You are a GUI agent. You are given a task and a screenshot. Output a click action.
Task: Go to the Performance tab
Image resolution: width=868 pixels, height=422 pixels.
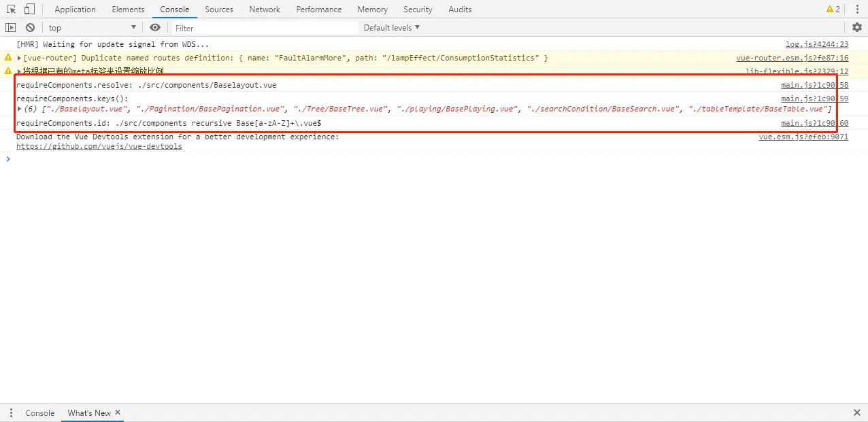tap(319, 10)
